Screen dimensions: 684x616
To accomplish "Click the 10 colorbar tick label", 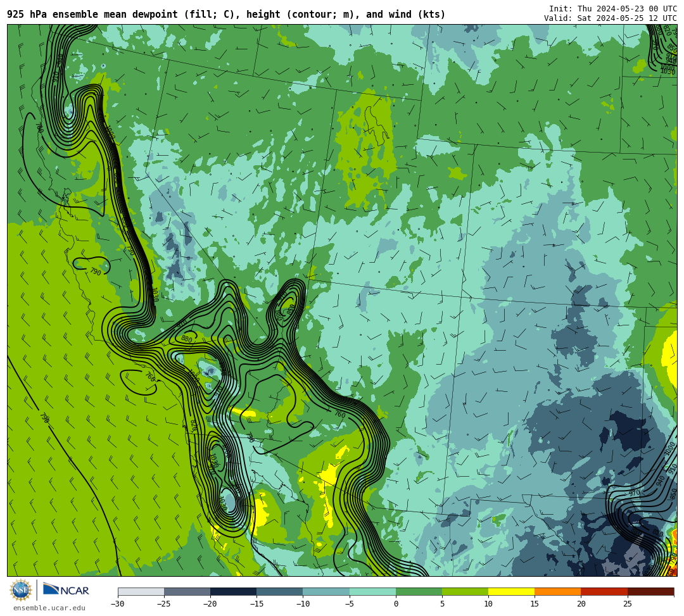I will tap(488, 604).
